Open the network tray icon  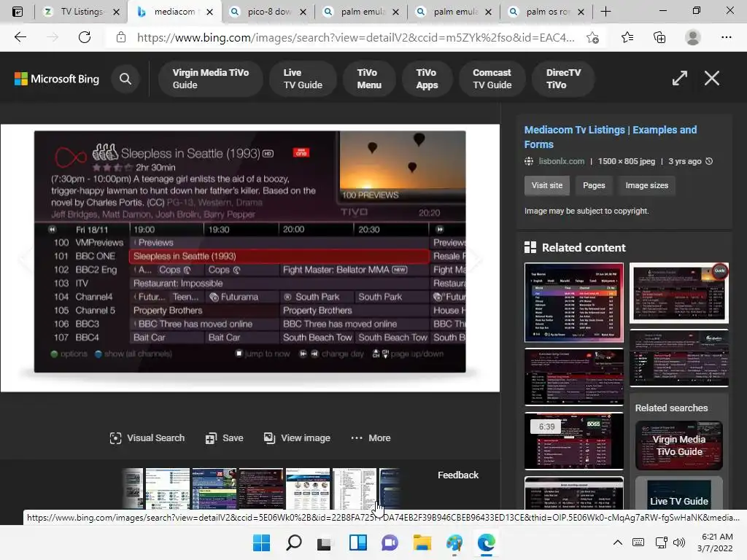coord(661,542)
